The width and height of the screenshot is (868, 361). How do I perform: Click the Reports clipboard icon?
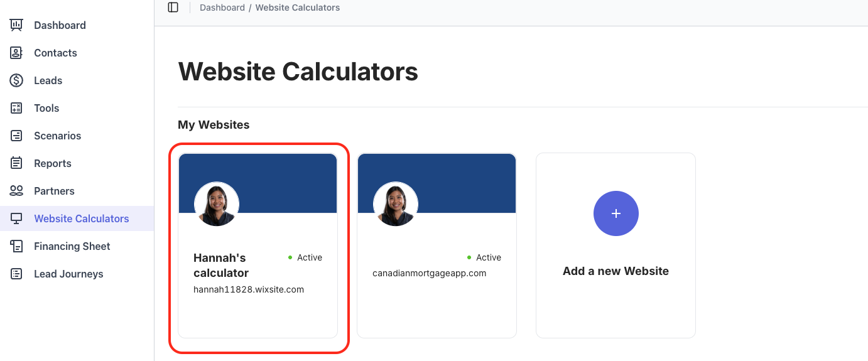[x=17, y=163]
